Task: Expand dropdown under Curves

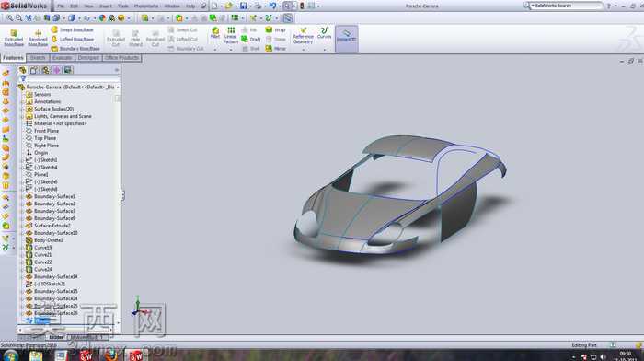Action: click(x=324, y=50)
